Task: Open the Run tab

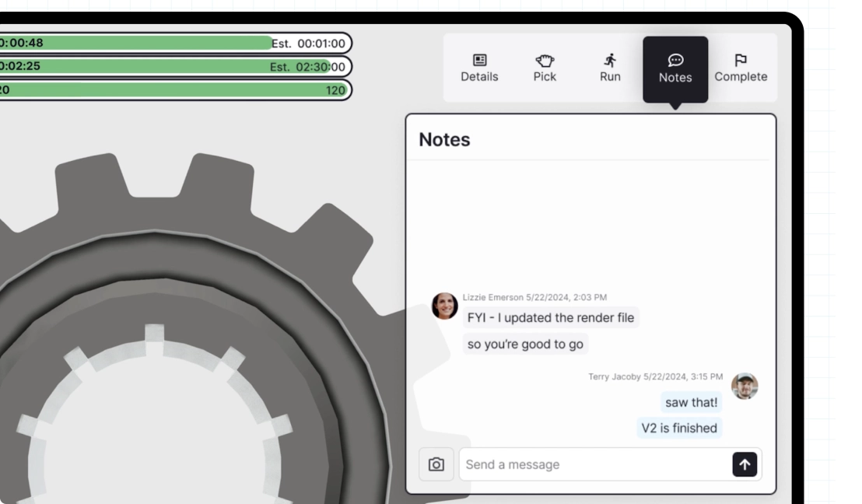Action: [610, 68]
